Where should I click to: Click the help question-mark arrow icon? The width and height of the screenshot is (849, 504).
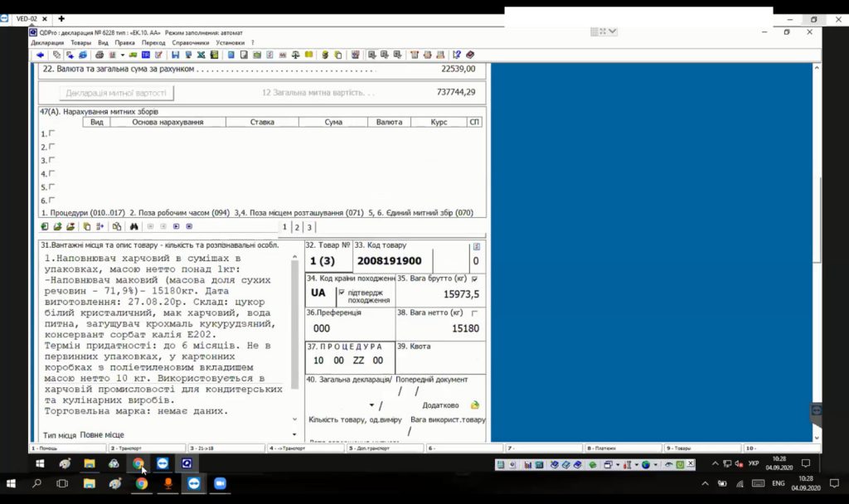click(457, 55)
